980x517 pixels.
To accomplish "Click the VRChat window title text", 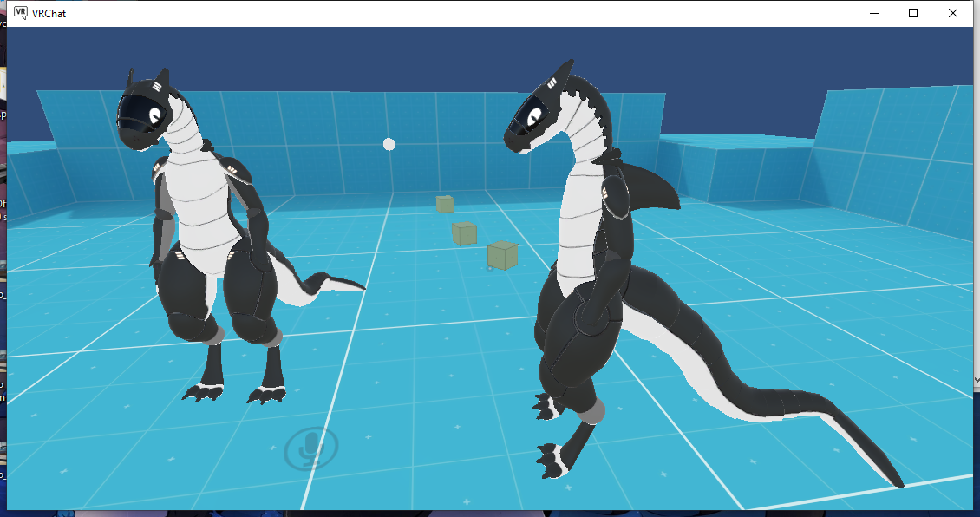I will (x=49, y=14).
